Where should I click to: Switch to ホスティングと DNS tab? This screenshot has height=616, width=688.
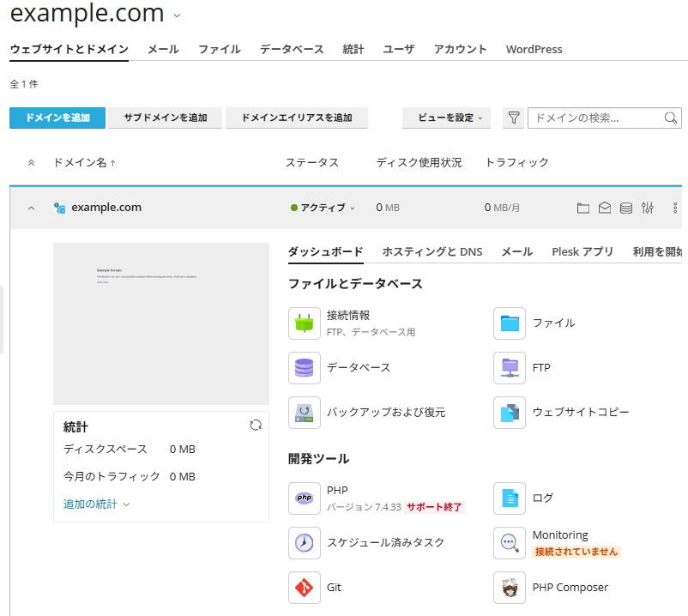click(432, 251)
